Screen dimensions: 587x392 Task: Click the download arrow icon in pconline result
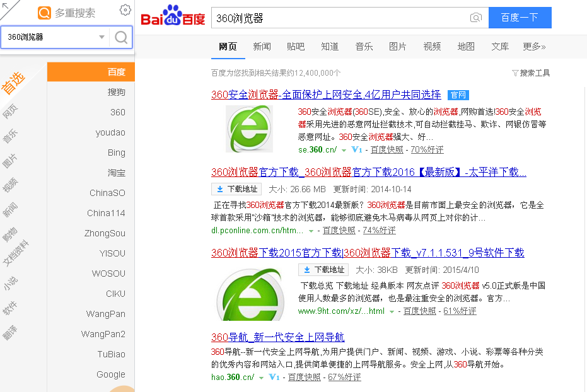click(x=220, y=189)
